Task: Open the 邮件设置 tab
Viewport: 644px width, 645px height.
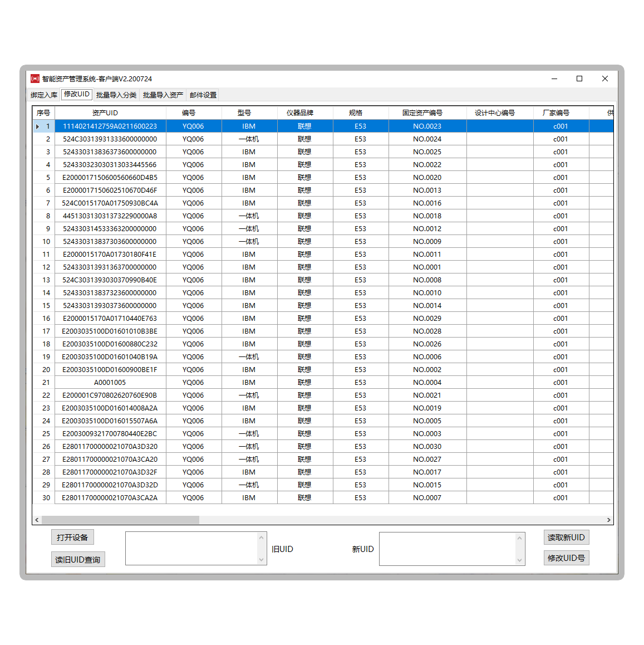Action: 203,95
